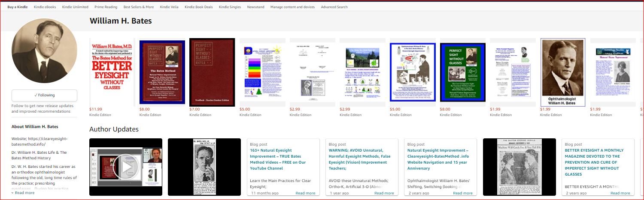Open the plain white cover priced at $2.99

(x=313, y=72)
